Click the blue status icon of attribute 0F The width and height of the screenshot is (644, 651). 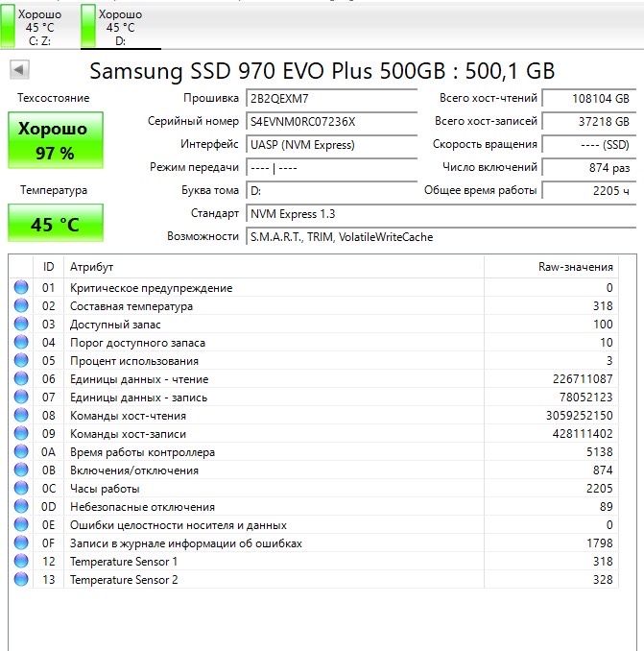[21, 543]
